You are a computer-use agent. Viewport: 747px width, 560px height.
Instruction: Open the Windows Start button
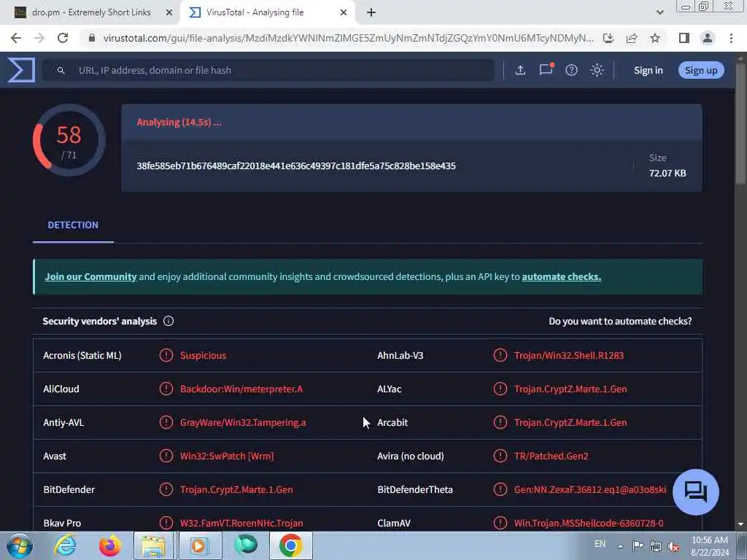(x=20, y=545)
